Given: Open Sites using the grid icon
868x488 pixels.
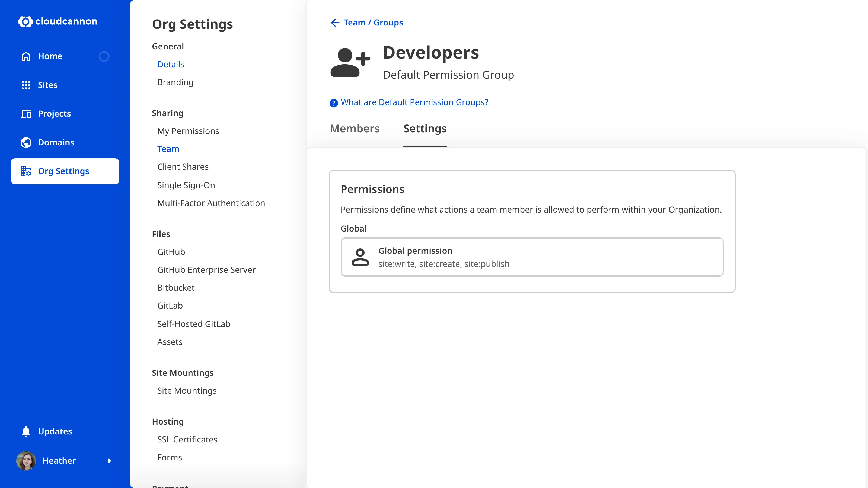Looking at the screenshot, I should [x=26, y=85].
